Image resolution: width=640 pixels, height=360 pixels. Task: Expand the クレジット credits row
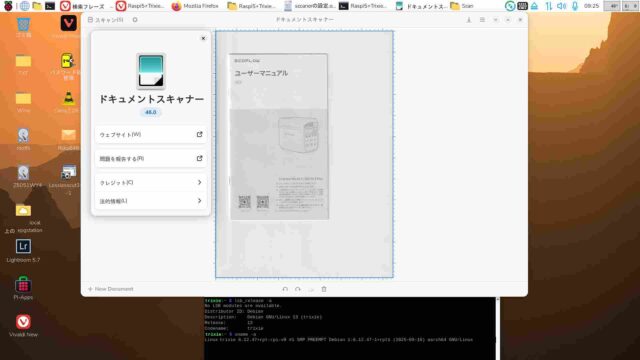coord(151,182)
